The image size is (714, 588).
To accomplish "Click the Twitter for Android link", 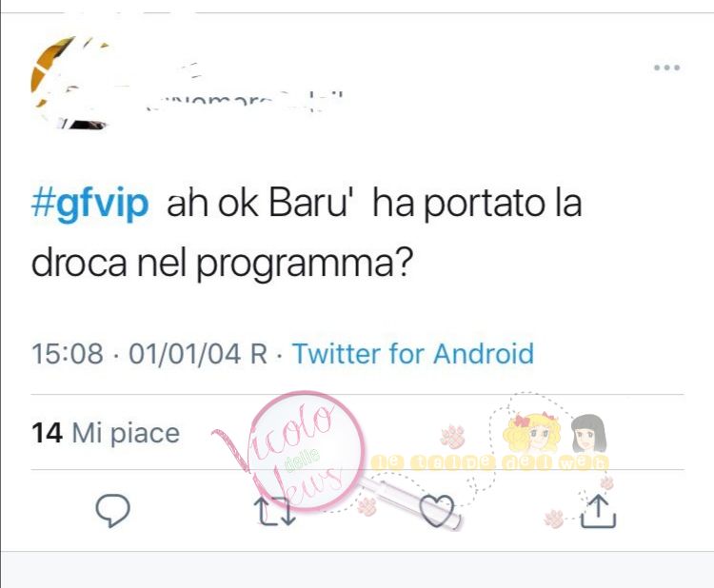I will click(413, 354).
